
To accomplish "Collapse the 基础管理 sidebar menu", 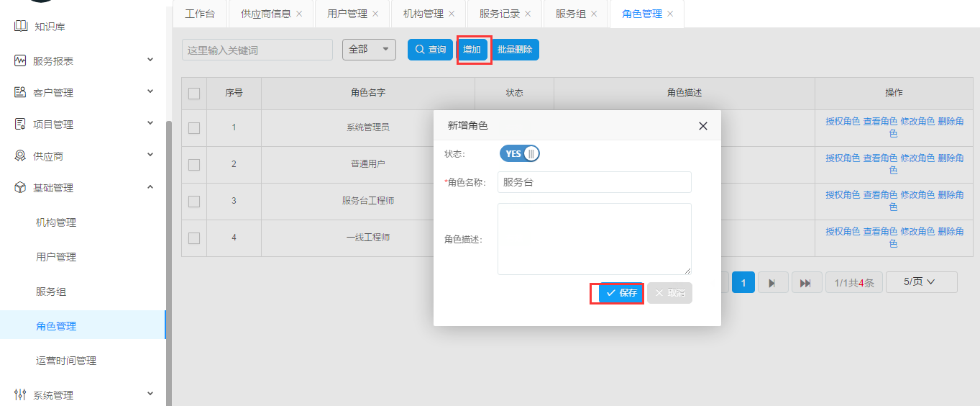I will [150, 188].
